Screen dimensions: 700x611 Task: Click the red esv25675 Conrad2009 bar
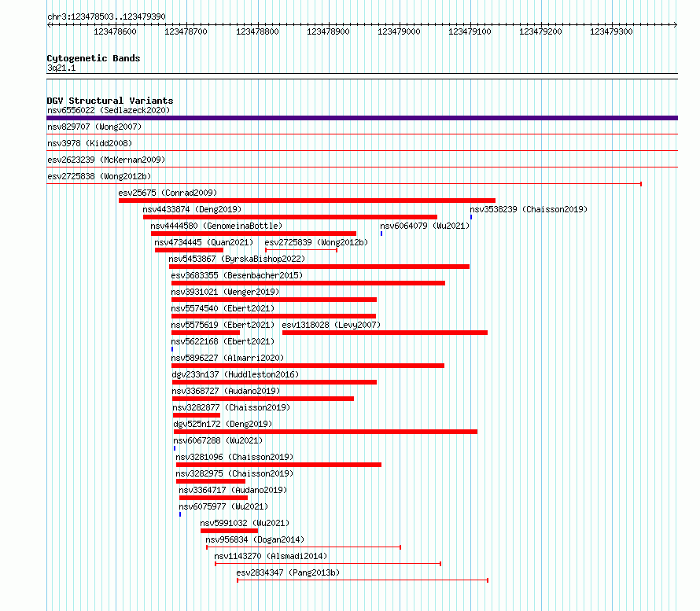(308, 201)
